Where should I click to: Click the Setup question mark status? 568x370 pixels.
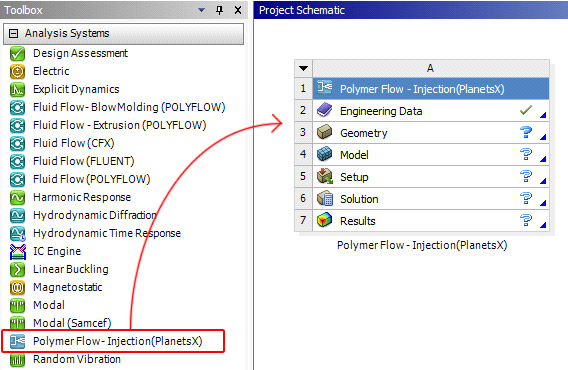pyautogui.click(x=526, y=176)
